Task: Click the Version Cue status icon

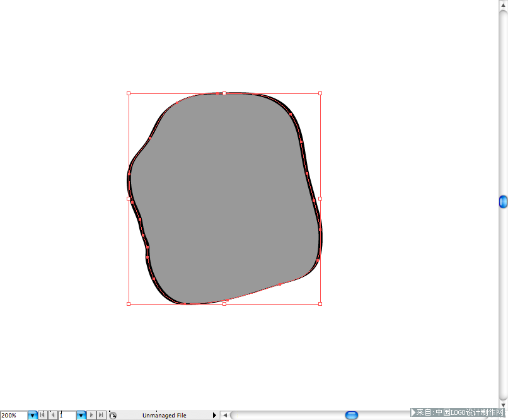Action: [x=113, y=416]
